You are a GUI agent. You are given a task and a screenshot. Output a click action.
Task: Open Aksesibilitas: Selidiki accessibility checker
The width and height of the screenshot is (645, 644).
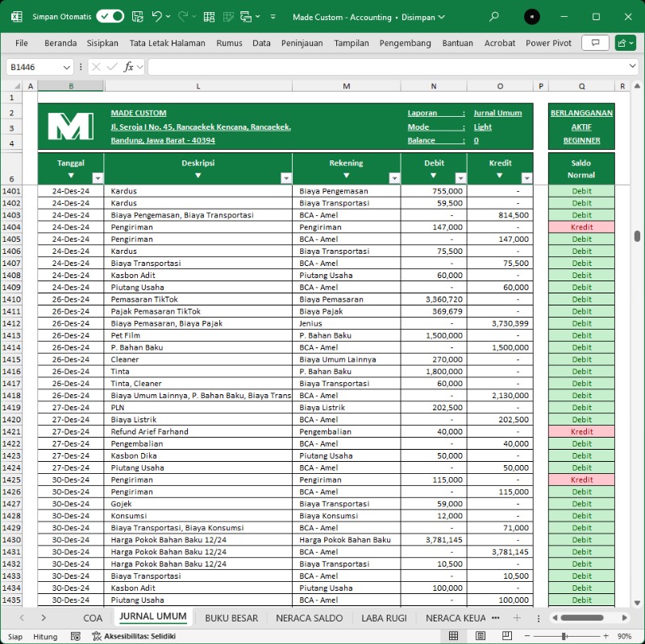[x=134, y=636]
